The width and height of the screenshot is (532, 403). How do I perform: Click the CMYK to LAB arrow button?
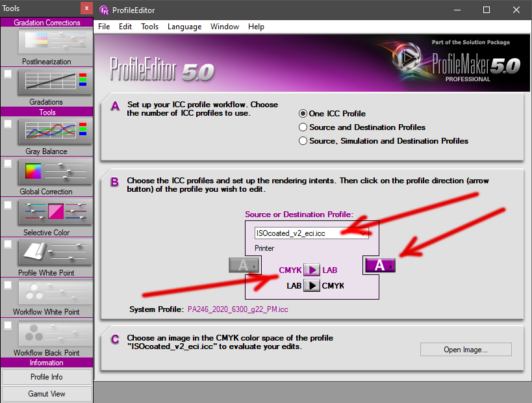312,270
